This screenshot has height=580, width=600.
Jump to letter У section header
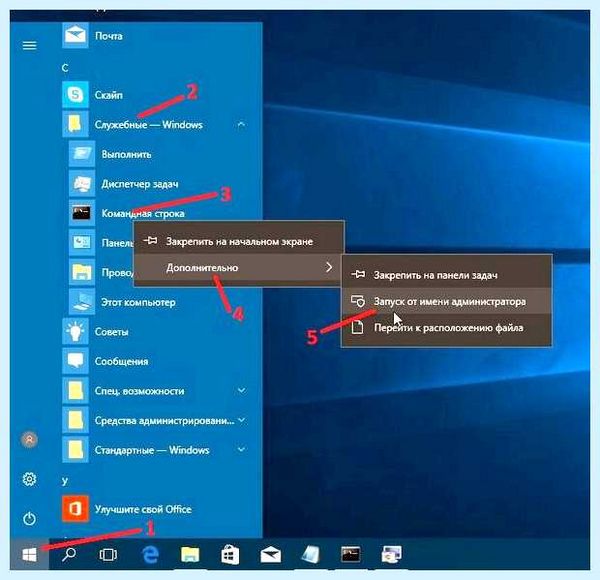pyautogui.click(x=65, y=481)
